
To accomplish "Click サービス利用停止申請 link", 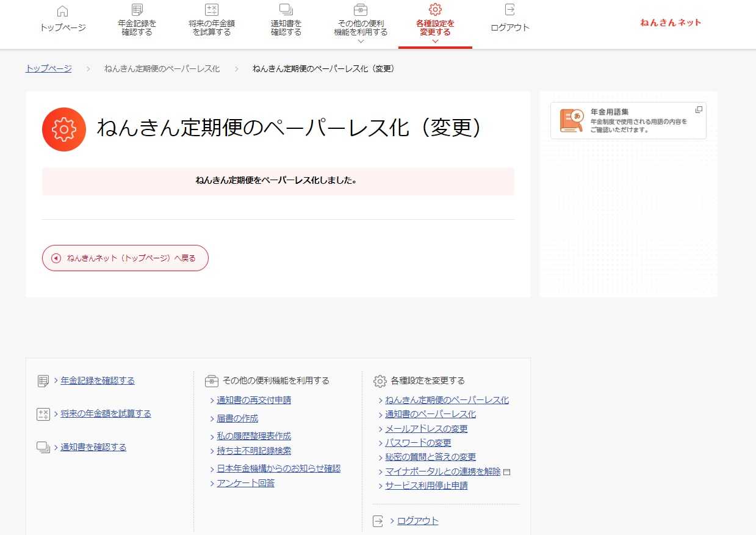I will (x=426, y=486).
